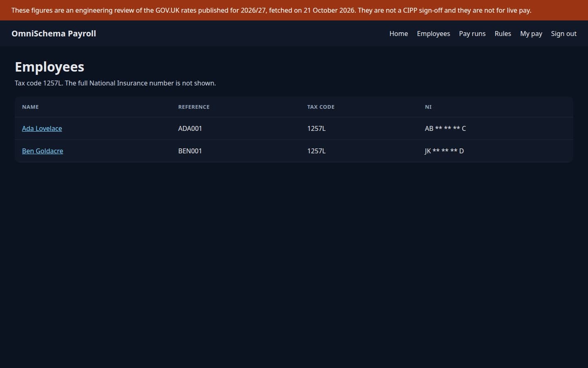Click Ben Goldacre's 1257L tax code
This screenshot has width=588, height=368.
[x=316, y=151]
